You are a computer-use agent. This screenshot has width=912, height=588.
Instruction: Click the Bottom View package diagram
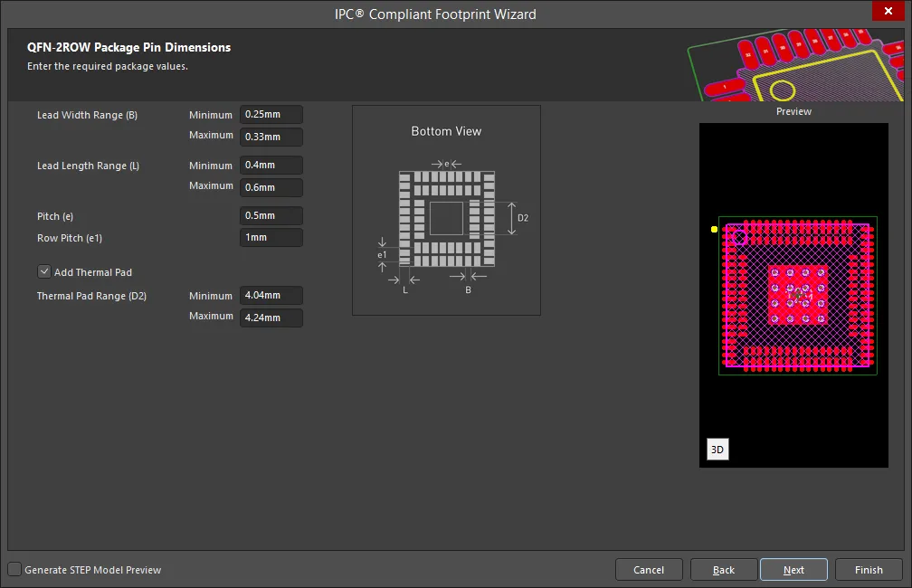tap(446, 211)
